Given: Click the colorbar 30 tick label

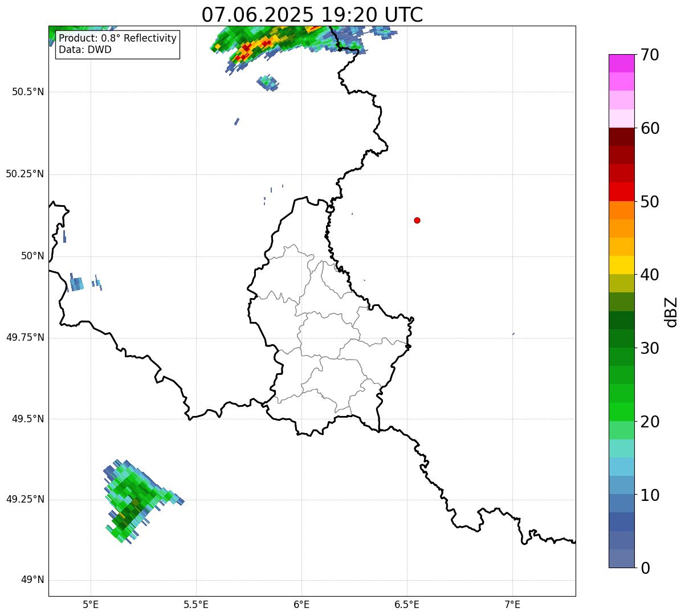Looking at the screenshot, I should pos(649,348).
